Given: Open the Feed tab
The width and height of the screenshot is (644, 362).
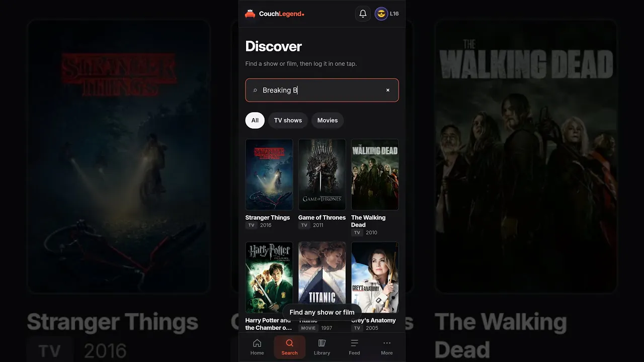Looking at the screenshot, I should tap(354, 347).
